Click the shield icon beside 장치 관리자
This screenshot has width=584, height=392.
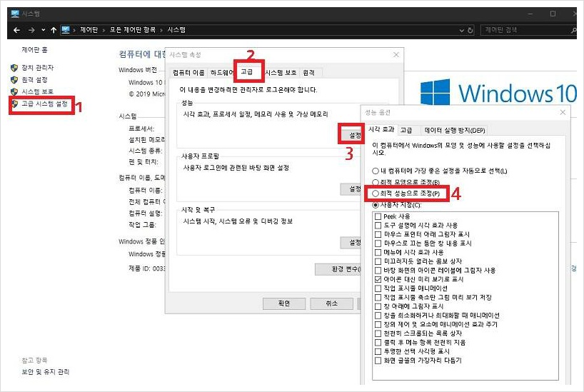tap(14, 68)
